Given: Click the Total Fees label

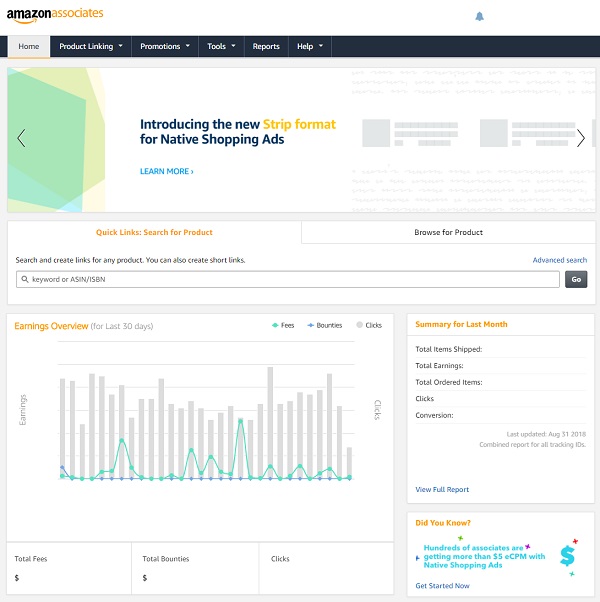Looking at the screenshot, I should pos(31,559).
